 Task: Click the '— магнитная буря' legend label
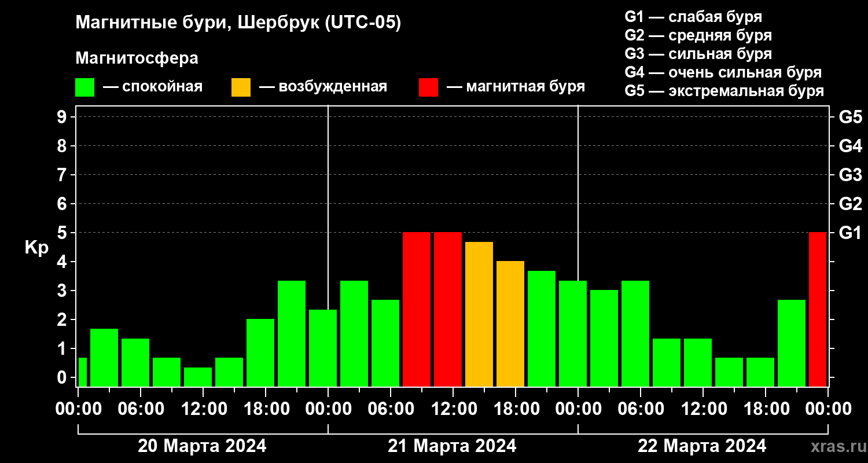click(x=516, y=87)
